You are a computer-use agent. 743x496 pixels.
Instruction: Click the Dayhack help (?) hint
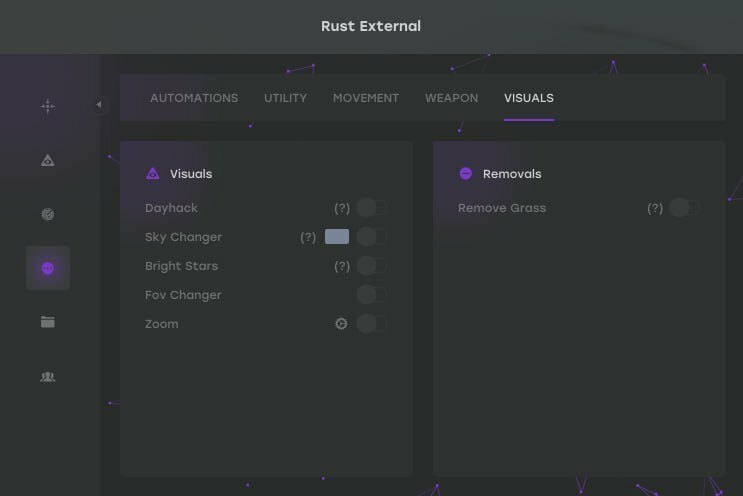[x=342, y=208]
